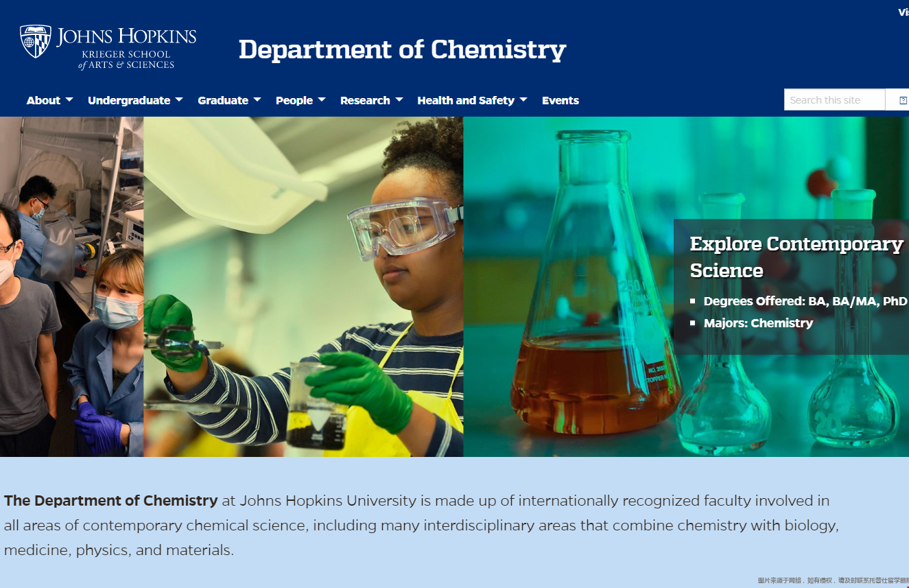Click the Explore Contemporary Science heading
Screen dimensions: 909x588
point(796,257)
